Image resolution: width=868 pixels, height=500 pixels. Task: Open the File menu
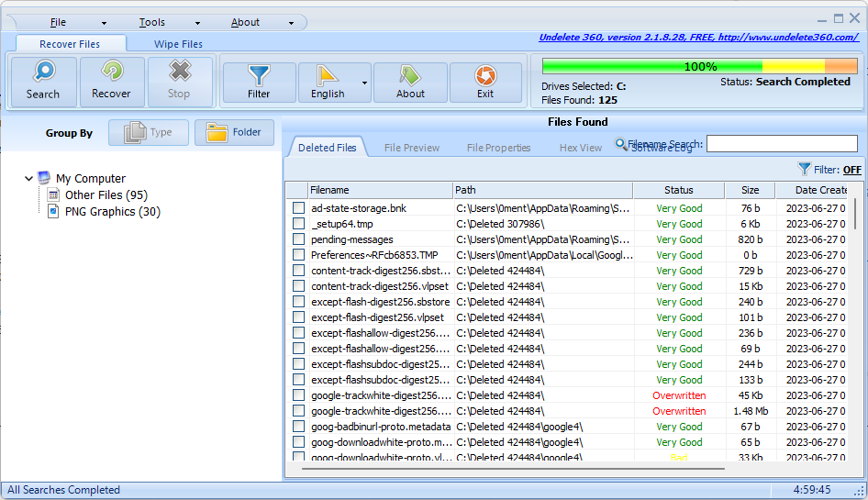(x=58, y=22)
